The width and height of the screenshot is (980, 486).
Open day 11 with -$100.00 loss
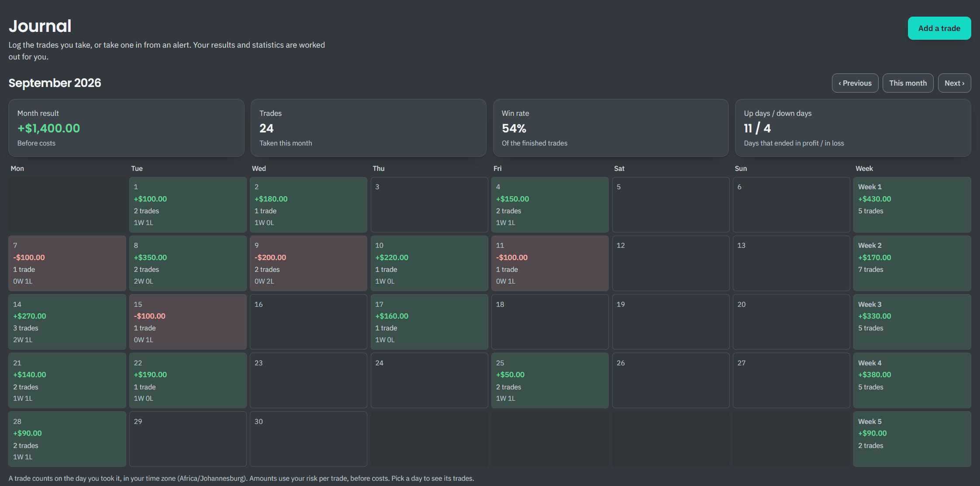click(550, 264)
